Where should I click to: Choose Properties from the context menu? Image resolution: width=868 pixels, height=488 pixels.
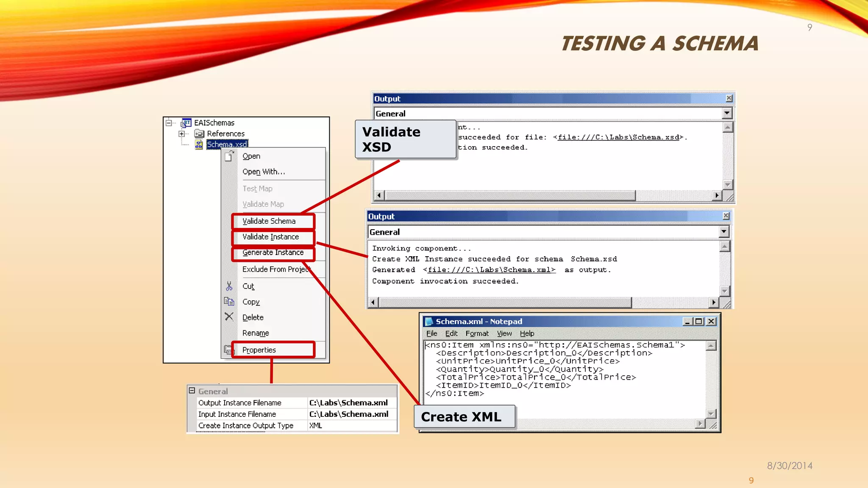259,350
